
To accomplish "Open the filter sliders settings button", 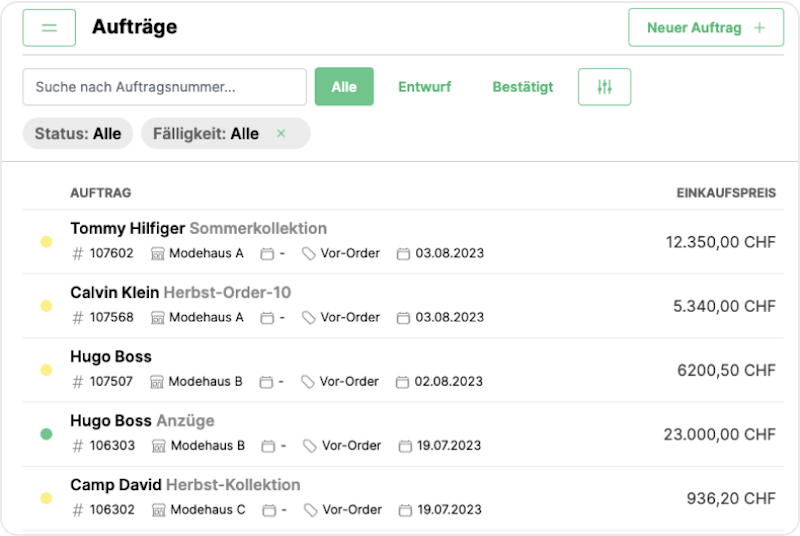I will point(604,87).
